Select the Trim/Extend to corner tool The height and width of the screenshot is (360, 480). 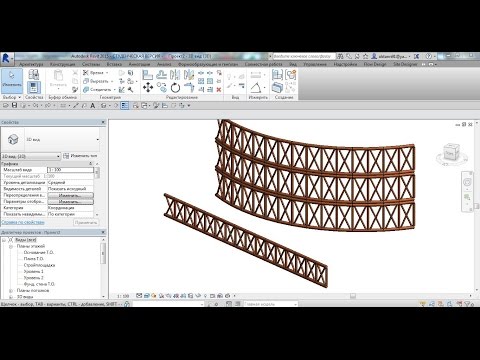[189, 88]
